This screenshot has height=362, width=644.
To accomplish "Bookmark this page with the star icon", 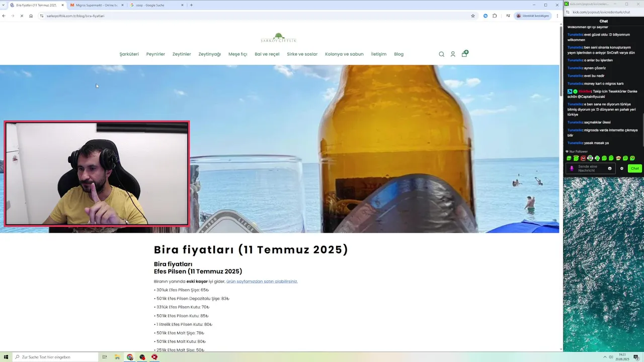I will point(473,16).
